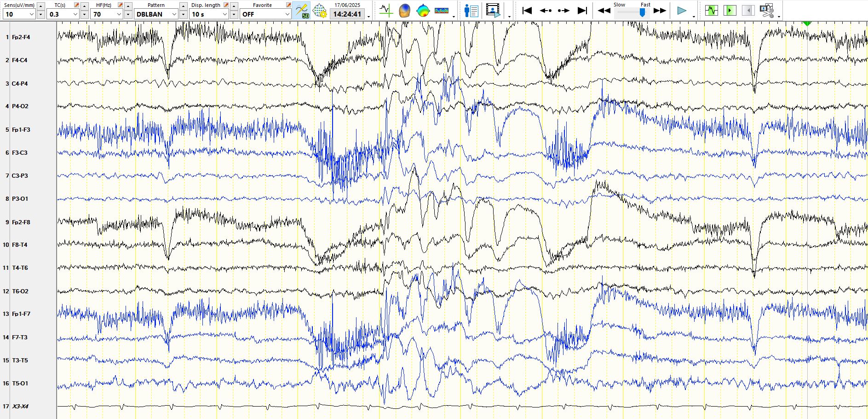Expand the arrow next to the clock display
Screen dimensions: 868x419
tap(369, 17)
